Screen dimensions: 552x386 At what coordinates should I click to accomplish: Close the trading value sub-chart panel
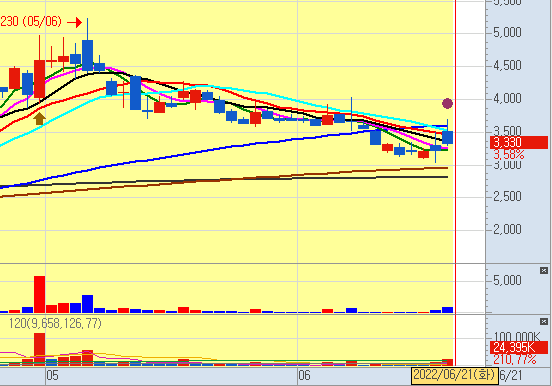pos(544,322)
